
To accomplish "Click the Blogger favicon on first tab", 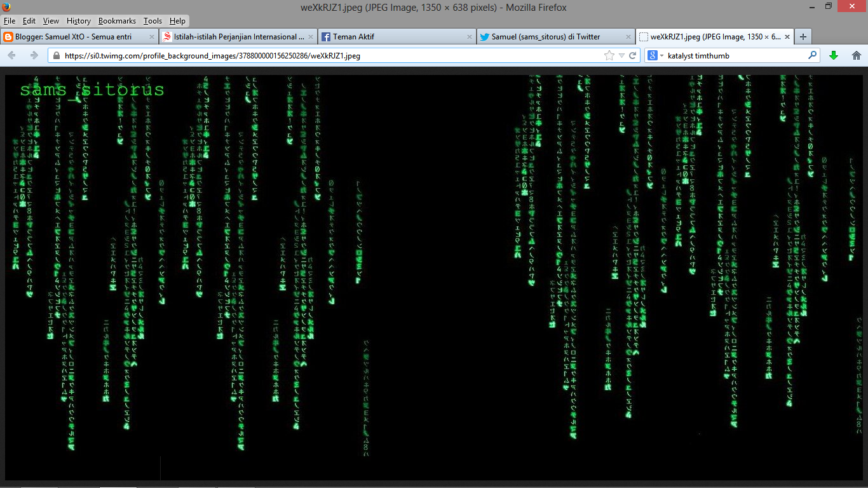I will [x=8, y=37].
